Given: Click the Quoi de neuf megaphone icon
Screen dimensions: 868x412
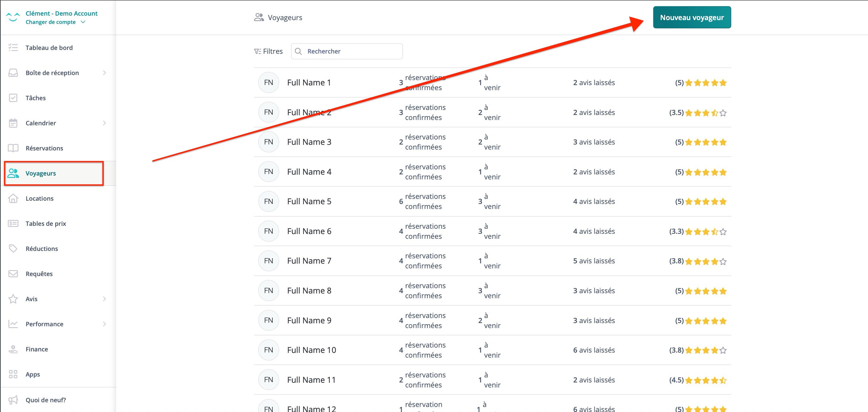Looking at the screenshot, I should tap(13, 400).
